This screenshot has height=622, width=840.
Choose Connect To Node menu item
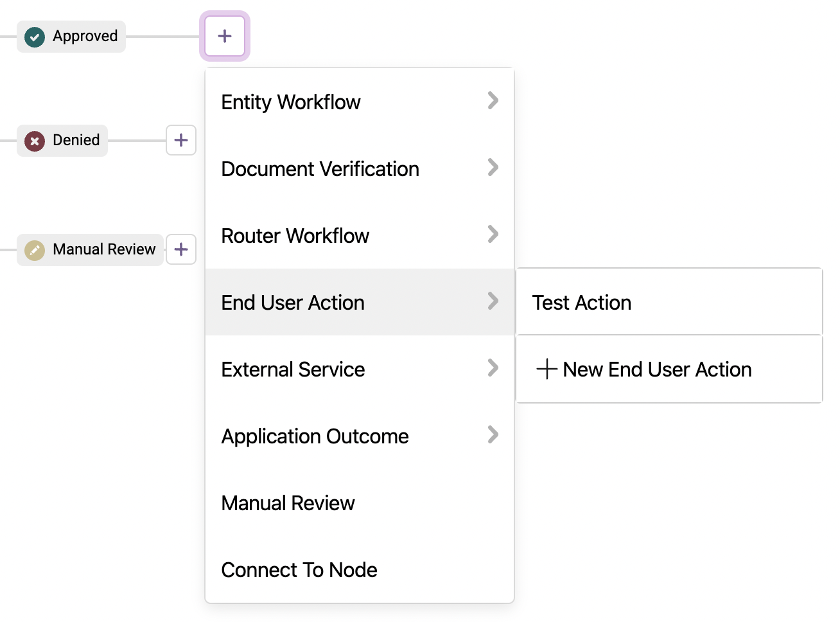point(360,569)
